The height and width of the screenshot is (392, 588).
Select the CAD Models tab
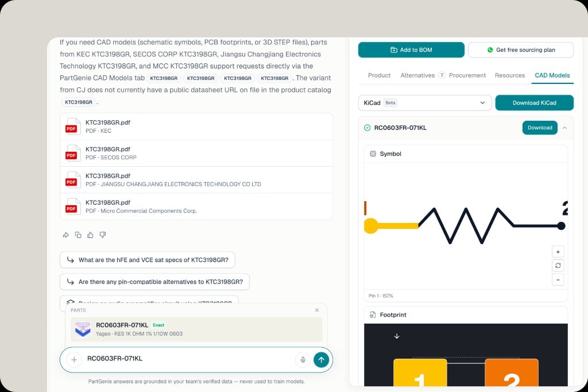coord(552,75)
